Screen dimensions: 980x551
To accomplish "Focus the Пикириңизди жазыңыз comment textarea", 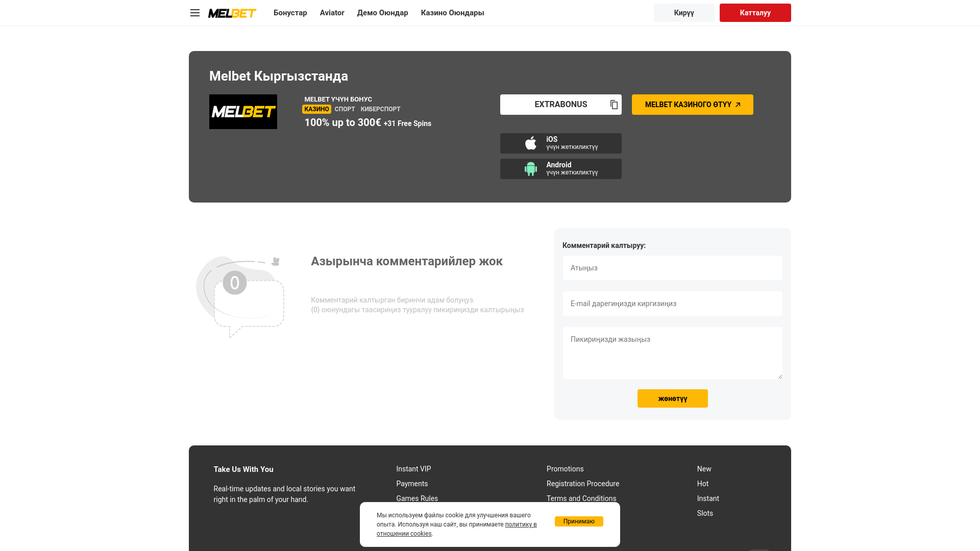I will tap(673, 353).
